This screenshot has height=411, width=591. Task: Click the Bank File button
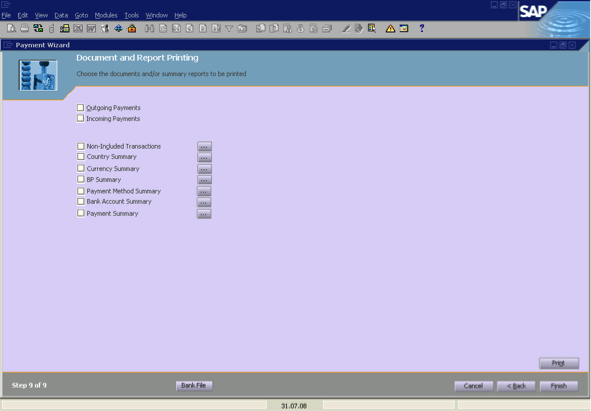[x=194, y=385]
